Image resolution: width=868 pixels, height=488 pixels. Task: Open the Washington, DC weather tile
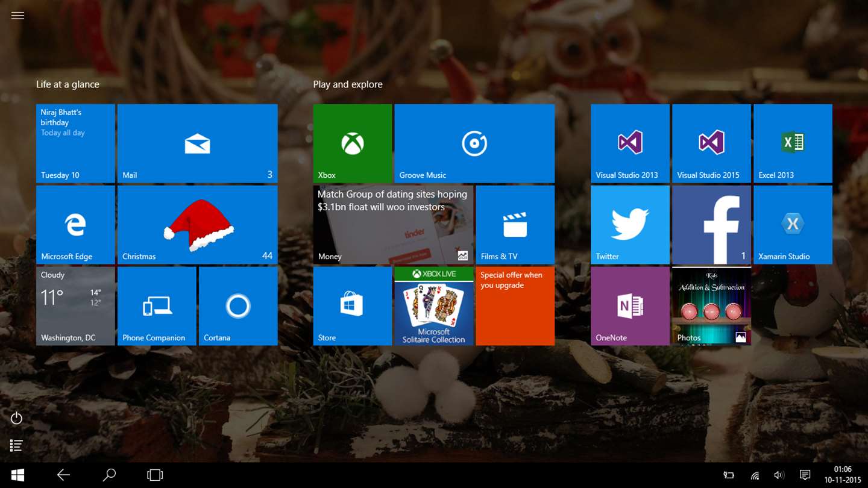tap(75, 306)
